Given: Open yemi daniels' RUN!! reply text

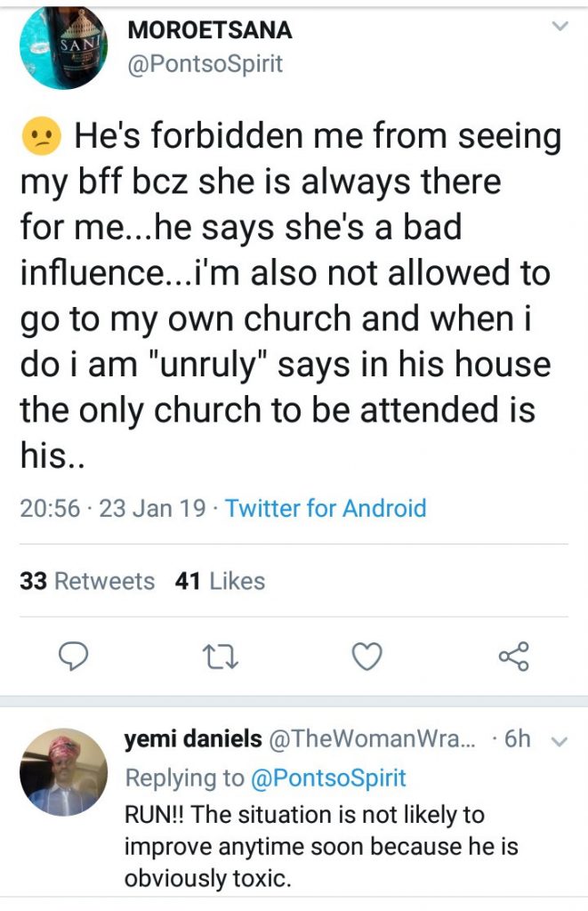Looking at the screenshot, I should (320, 846).
